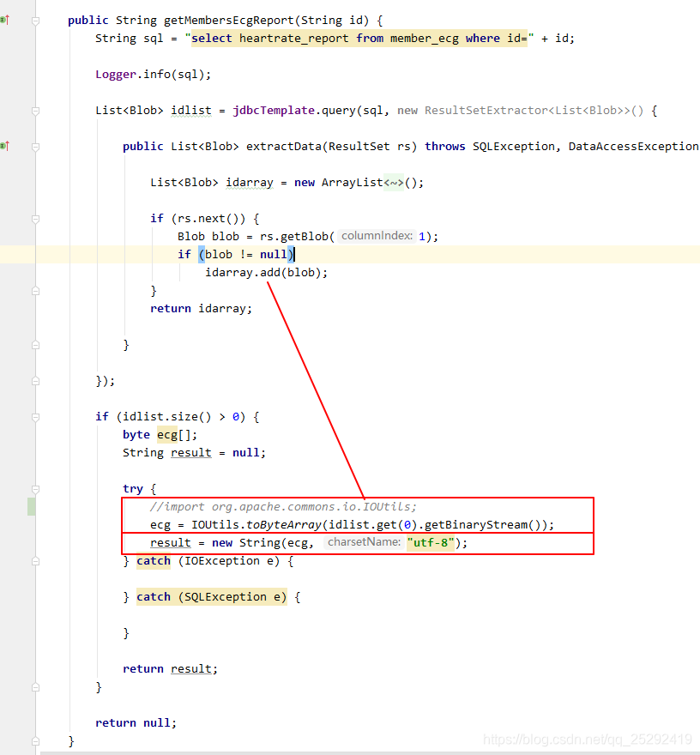Click the gutter implements icon beside extractData
This screenshot has width=700, height=755.
pos(5,146)
